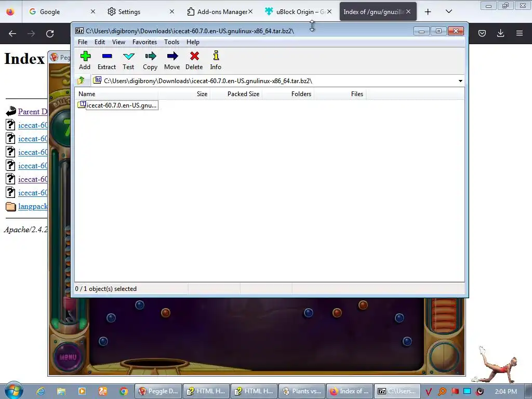Open the File menu in 7-Zip
This screenshot has height=399, width=532.
pos(83,42)
